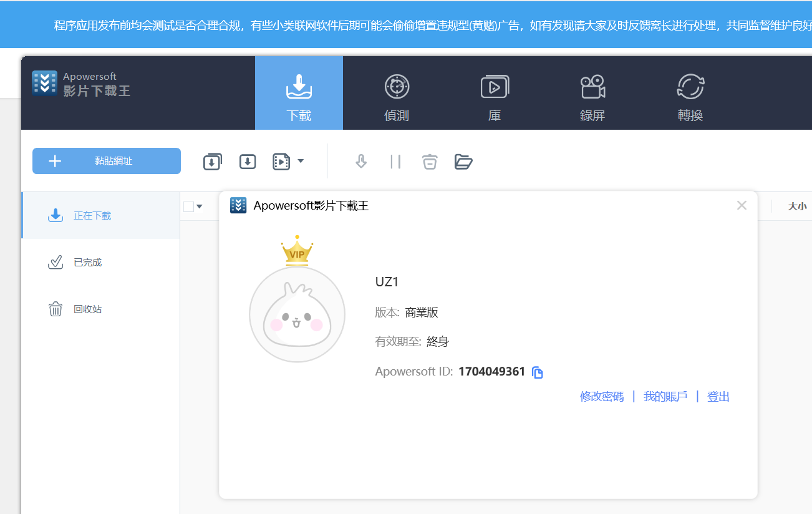Click the single download box icon
This screenshot has width=812, height=514.
coord(248,162)
